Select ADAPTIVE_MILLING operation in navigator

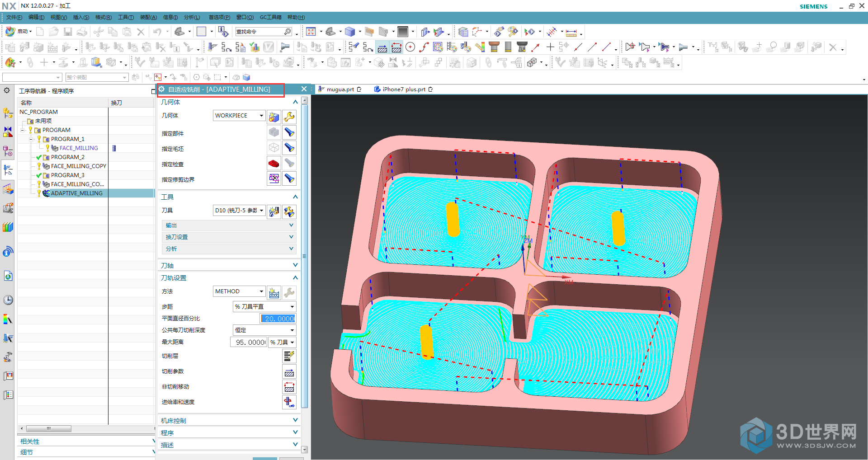tap(76, 193)
